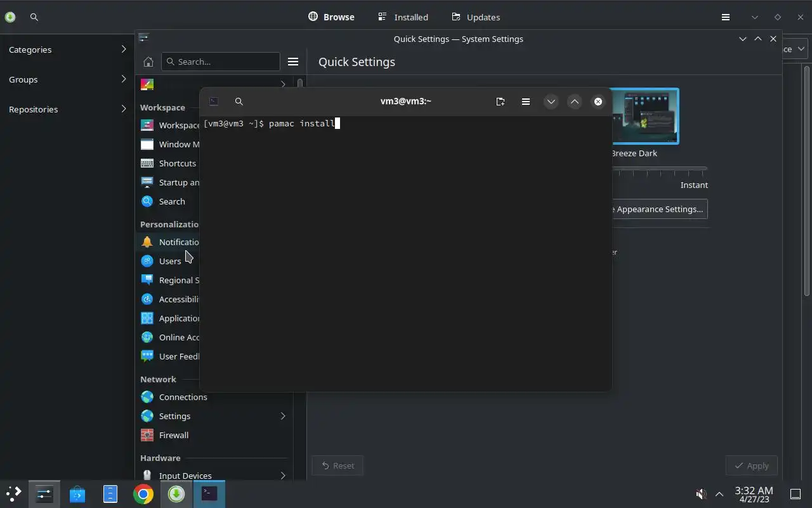Click the Reset button in System Settings
The height and width of the screenshot is (508, 812).
click(337, 465)
